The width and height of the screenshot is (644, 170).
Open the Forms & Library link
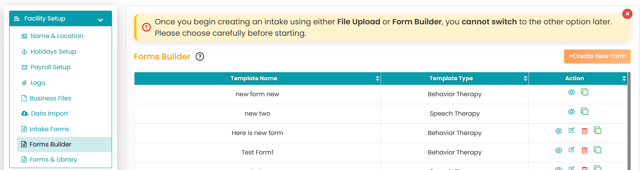click(x=53, y=159)
